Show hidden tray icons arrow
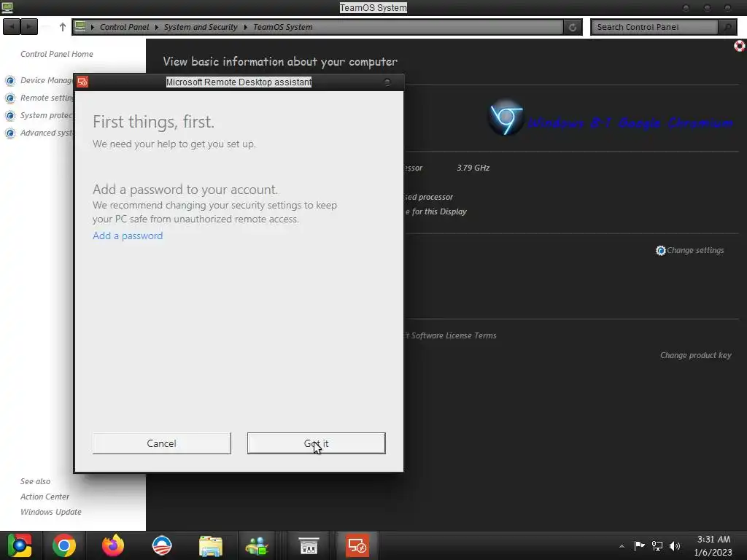 (622, 546)
